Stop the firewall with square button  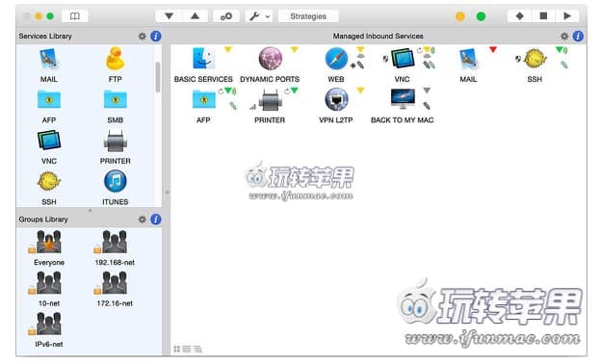point(543,16)
